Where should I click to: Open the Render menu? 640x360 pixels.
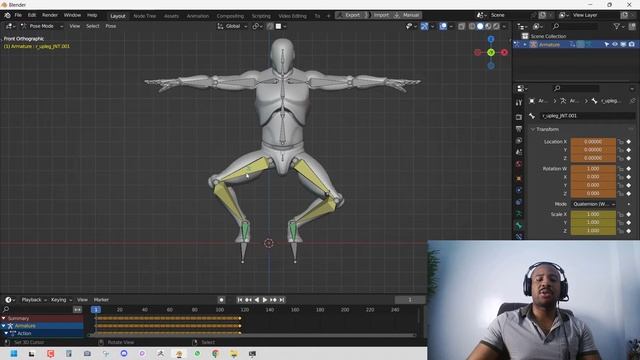tap(50, 15)
